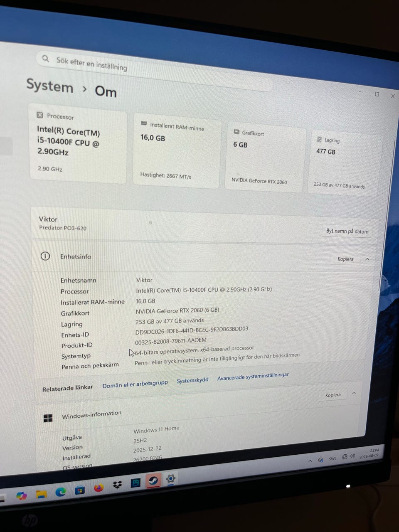The image size is (399, 532).
Task: Collapse the Windows-information section chevron
Action: [x=354, y=393]
